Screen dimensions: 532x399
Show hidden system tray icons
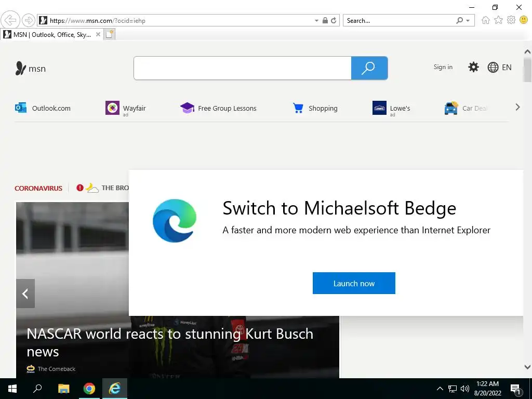tap(440, 389)
